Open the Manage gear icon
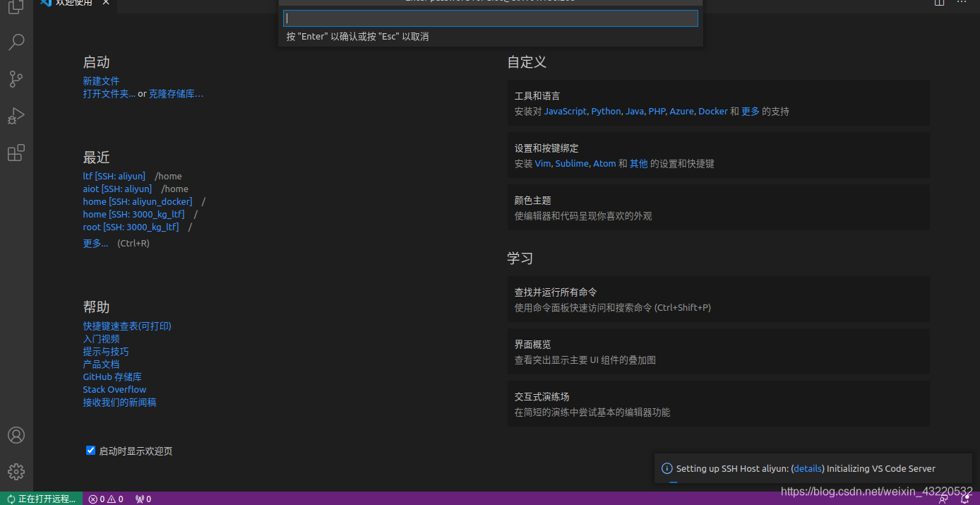The height and width of the screenshot is (505, 980). [x=16, y=472]
